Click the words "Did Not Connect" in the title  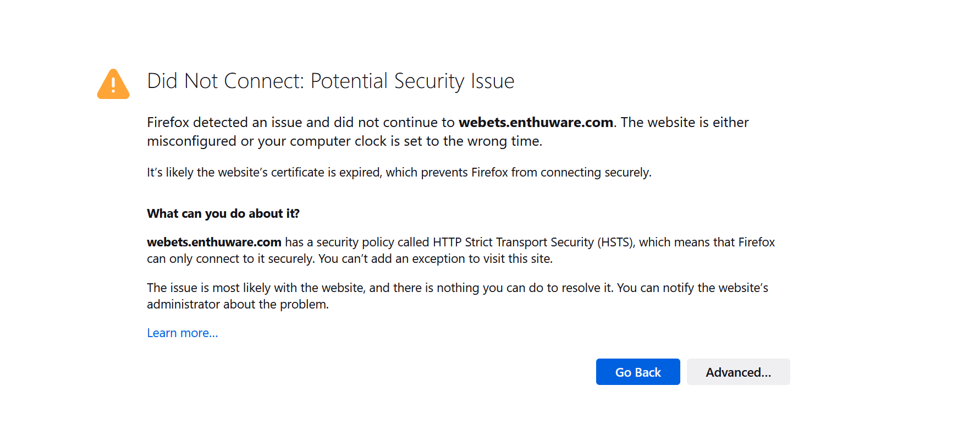pyautogui.click(x=224, y=81)
